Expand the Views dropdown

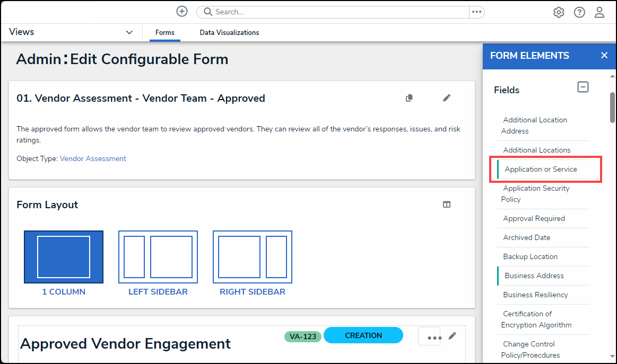coord(129,32)
